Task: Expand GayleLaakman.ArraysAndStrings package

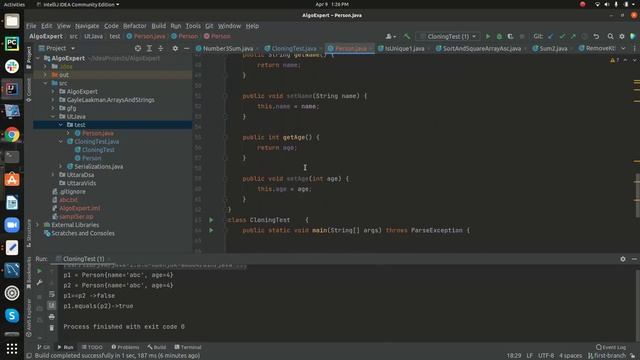Action: coord(53,100)
